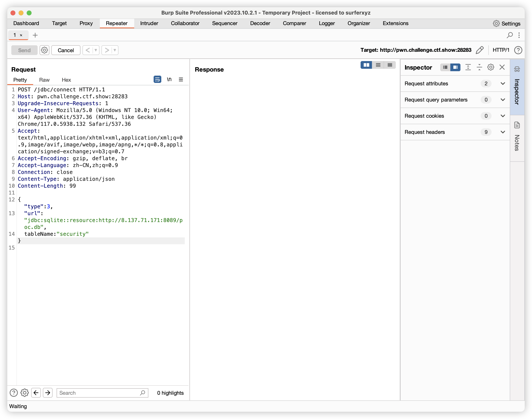Select the top-bottom response layout
Screen dimensions: 532x419
point(378,65)
